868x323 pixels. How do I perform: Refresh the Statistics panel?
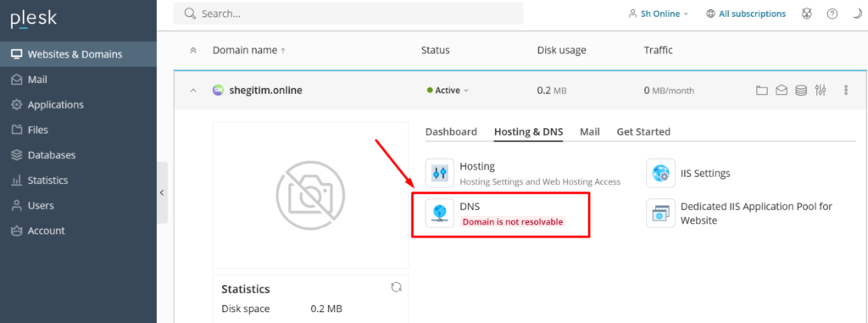coord(396,287)
